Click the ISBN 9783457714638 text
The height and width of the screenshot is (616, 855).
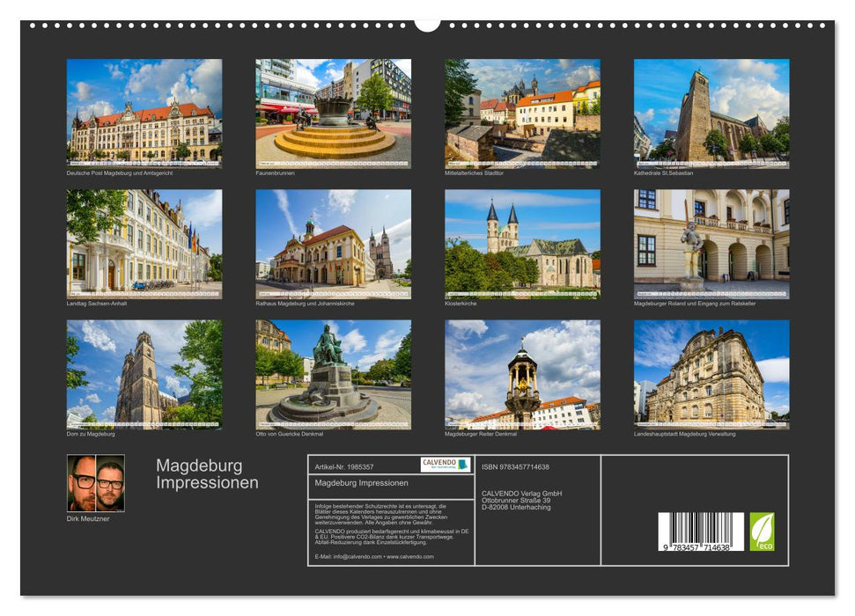[x=513, y=467]
